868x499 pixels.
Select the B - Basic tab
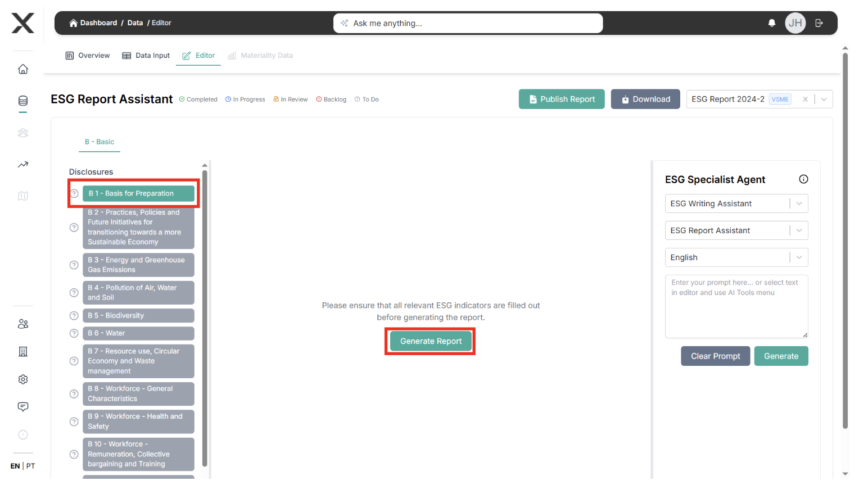100,142
